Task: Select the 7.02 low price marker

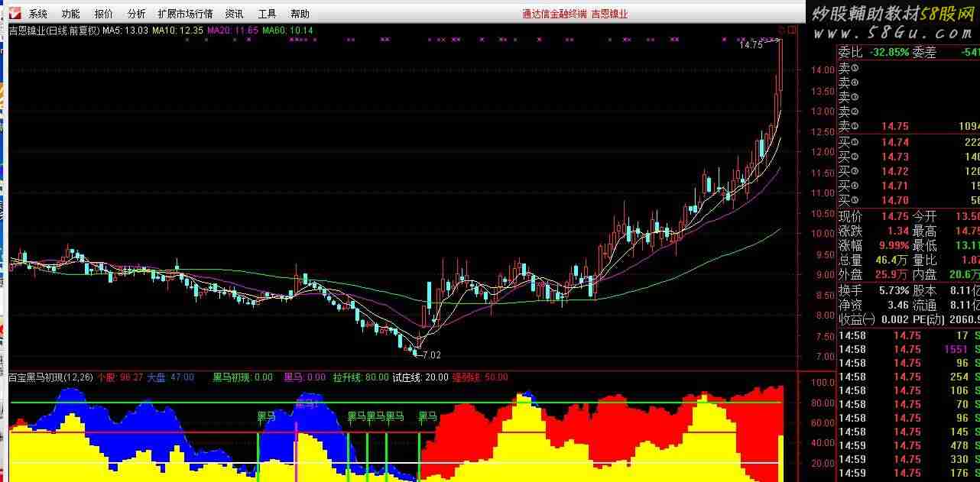Action: click(431, 355)
